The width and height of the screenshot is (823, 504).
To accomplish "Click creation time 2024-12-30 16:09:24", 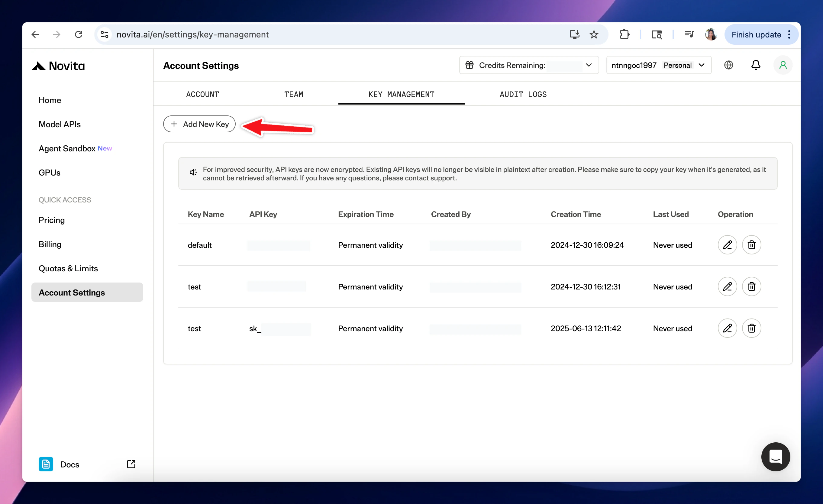I will point(587,245).
